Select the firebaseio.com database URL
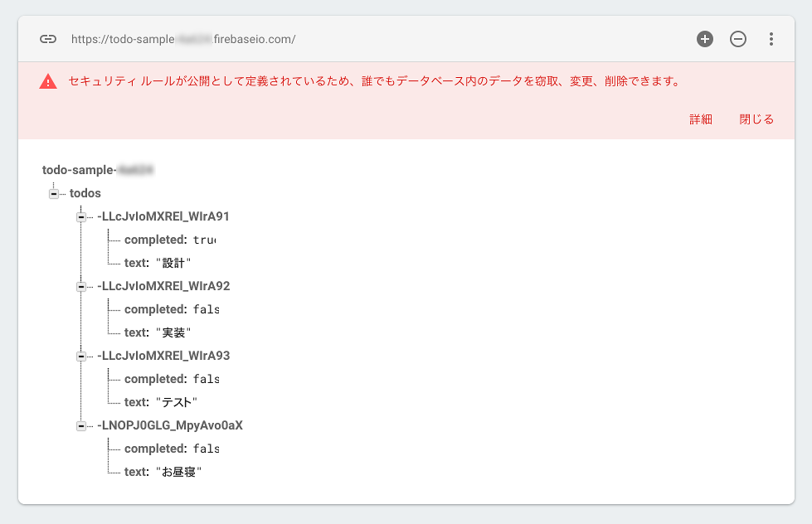This screenshot has width=812, height=524. coord(183,39)
